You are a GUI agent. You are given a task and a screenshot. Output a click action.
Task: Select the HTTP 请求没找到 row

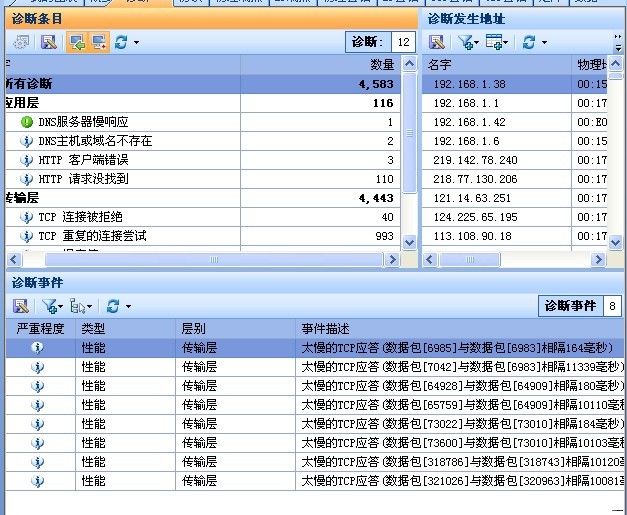coord(203,179)
